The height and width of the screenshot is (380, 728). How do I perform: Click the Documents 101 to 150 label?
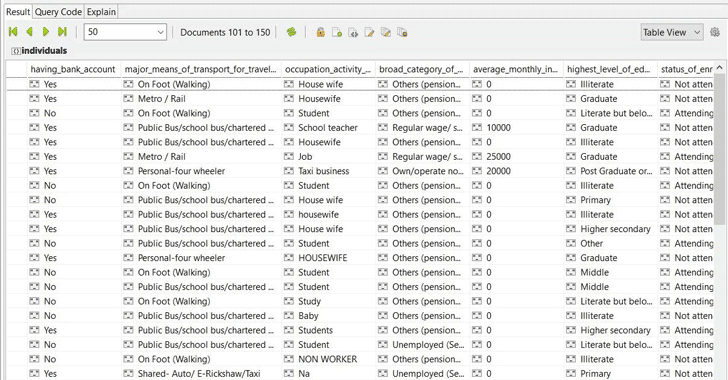[x=225, y=32]
